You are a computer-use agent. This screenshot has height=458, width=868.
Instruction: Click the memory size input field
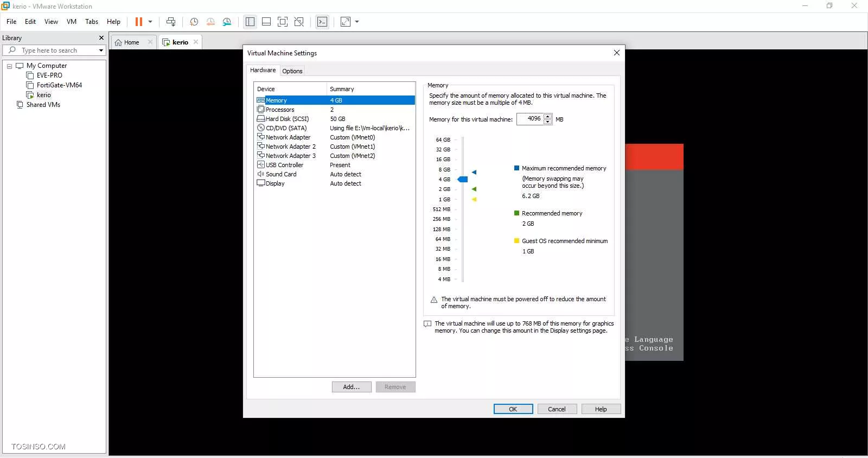[x=530, y=119]
